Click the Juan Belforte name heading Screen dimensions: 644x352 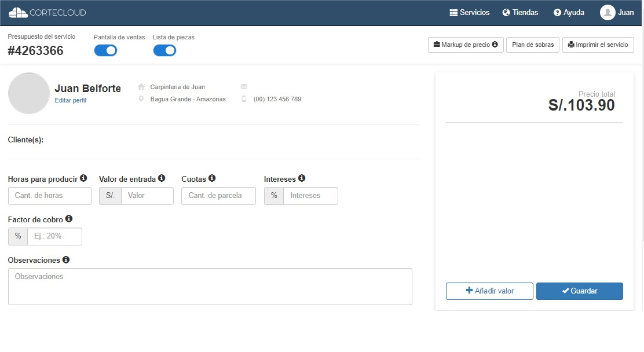pyautogui.click(x=88, y=89)
